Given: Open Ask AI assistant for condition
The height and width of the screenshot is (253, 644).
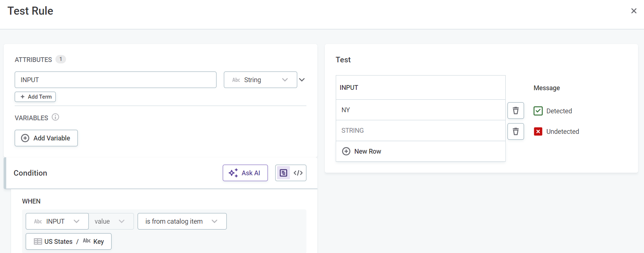Looking at the screenshot, I should coord(245,173).
